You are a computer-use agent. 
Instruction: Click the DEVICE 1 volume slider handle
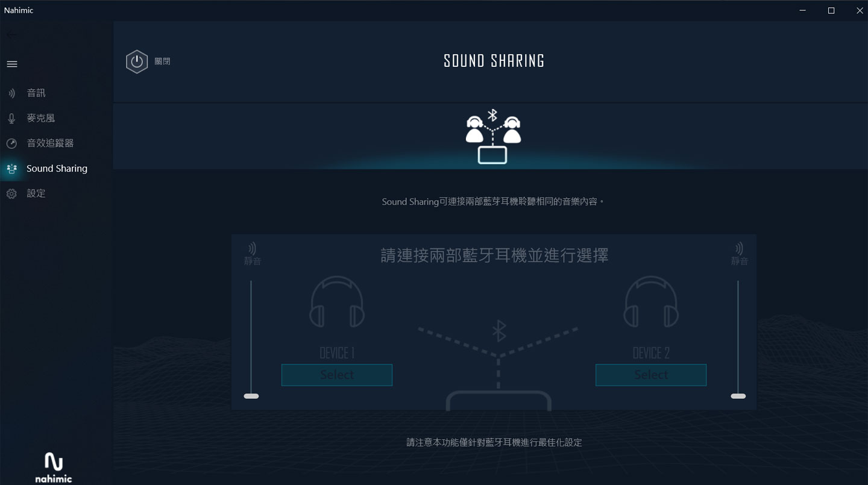pos(251,396)
